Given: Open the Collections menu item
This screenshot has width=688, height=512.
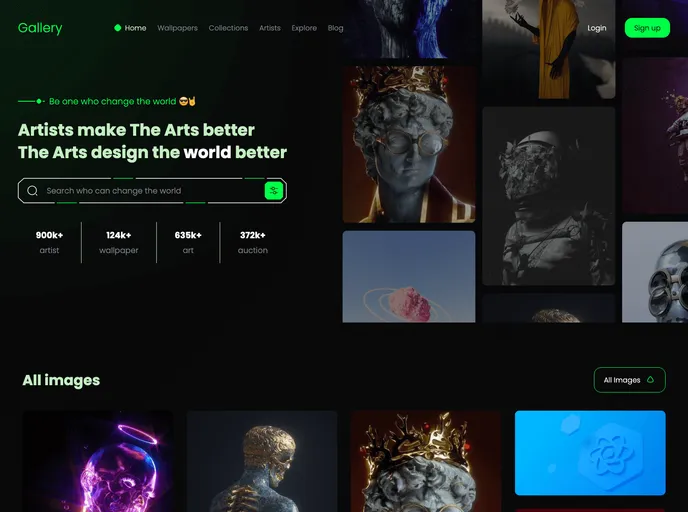Looking at the screenshot, I should click(228, 28).
